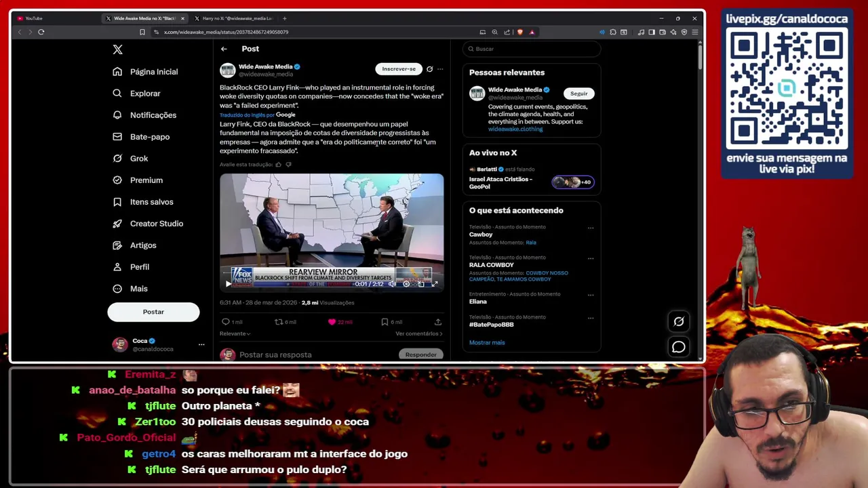The width and height of the screenshot is (868, 488).
Task: Toggle picture-in-picture on the video
Action: [x=420, y=284]
